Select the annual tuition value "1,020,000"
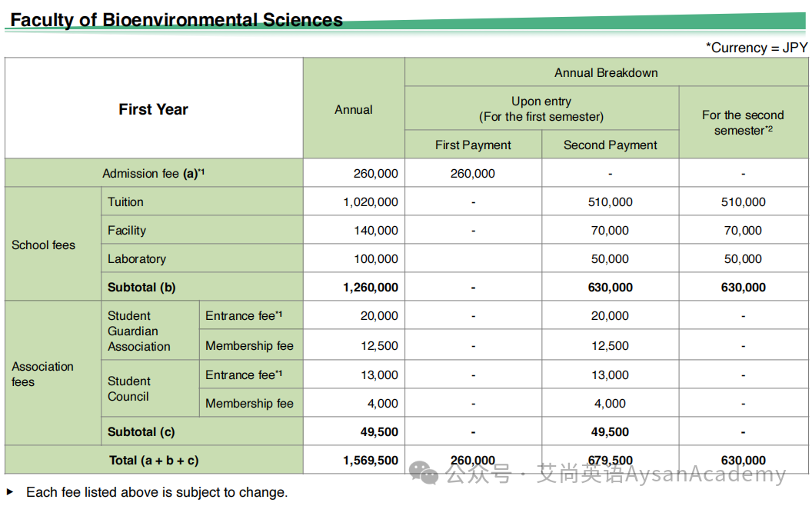 click(371, 202)
